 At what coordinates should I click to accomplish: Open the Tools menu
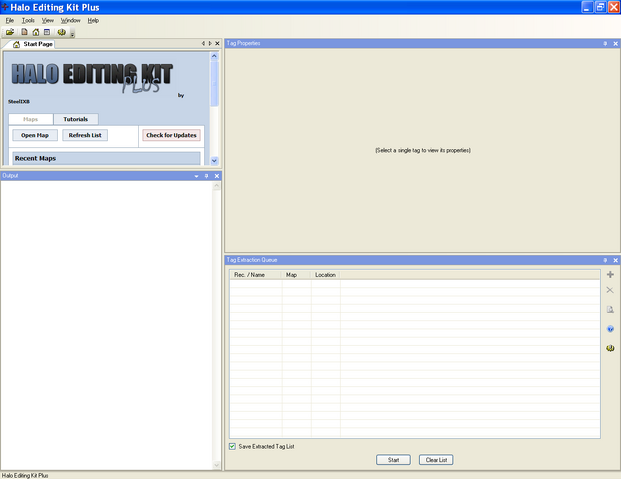point(28,21)
